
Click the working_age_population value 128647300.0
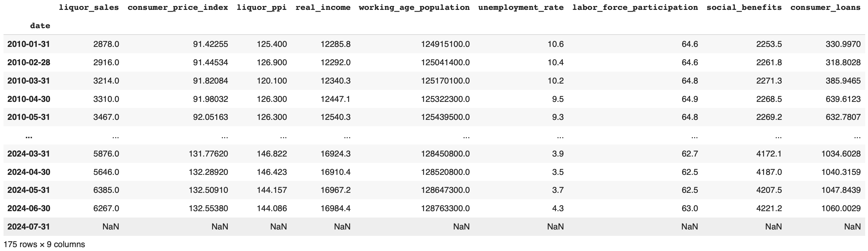pyautogui.click(x=445, y=190)
